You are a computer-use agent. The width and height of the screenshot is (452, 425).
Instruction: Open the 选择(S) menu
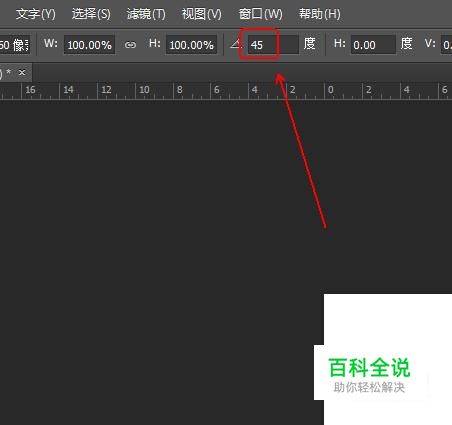pos(91,14)
